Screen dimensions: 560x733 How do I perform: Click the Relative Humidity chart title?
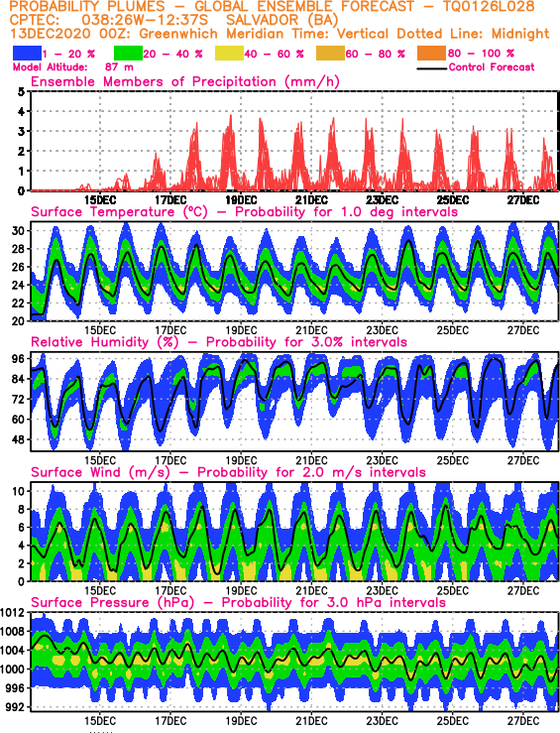[219, 342]
